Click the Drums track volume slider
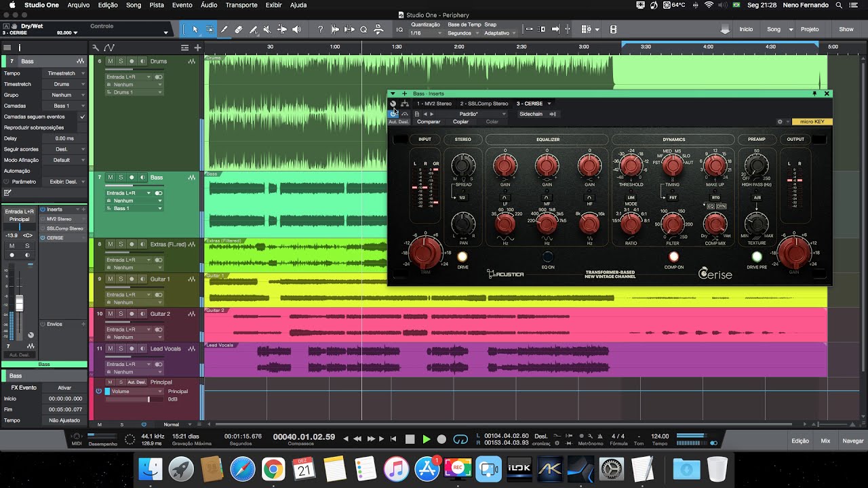The image size is (868, 488). point(134,70)
